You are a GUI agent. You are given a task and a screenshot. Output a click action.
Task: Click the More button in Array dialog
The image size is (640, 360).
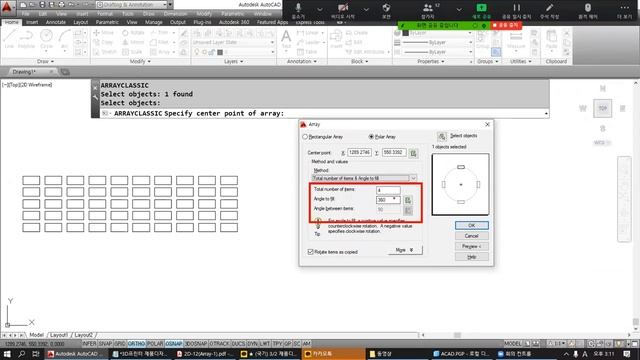pyautogui.click(x=404, y=250)
